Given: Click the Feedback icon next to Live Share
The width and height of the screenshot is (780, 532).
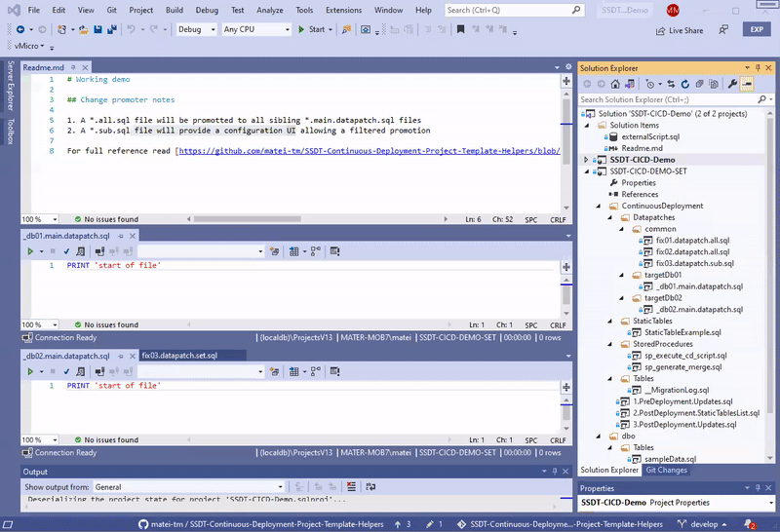Looking at the screenshot, I should point(723,30).
